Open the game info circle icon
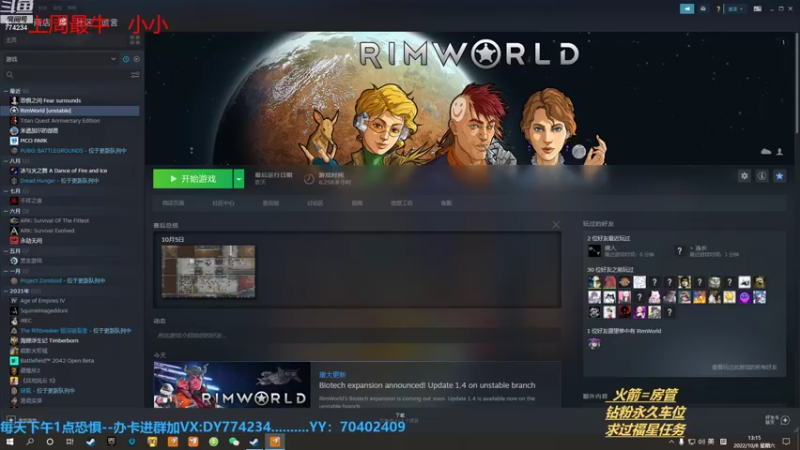Screen dimensions: 800x450 coord(762,176)
